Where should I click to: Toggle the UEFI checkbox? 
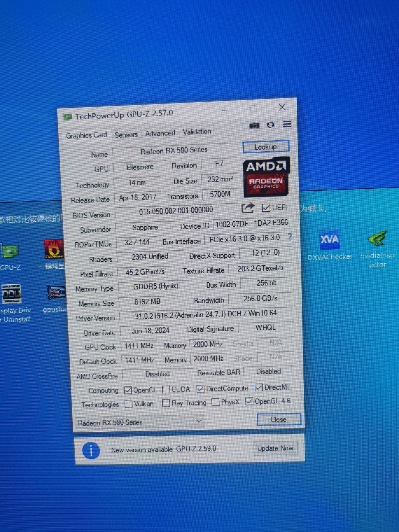tap(266, 208)
